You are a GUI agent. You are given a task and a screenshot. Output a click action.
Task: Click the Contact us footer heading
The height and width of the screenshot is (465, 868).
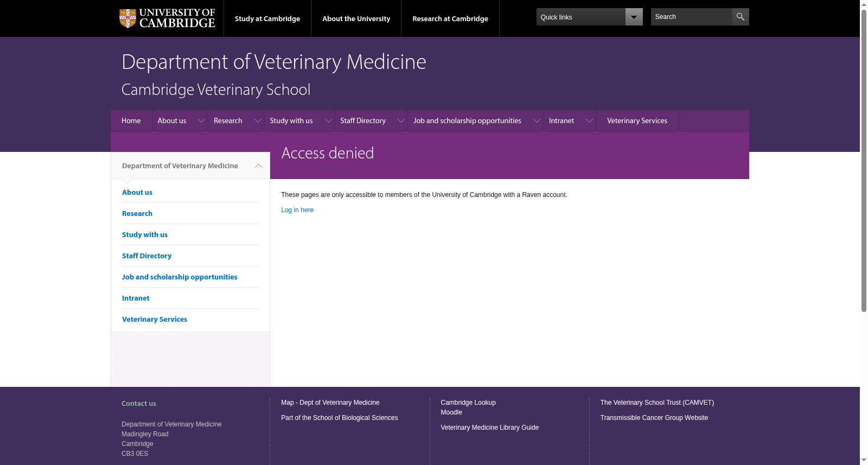pos(139,403)
